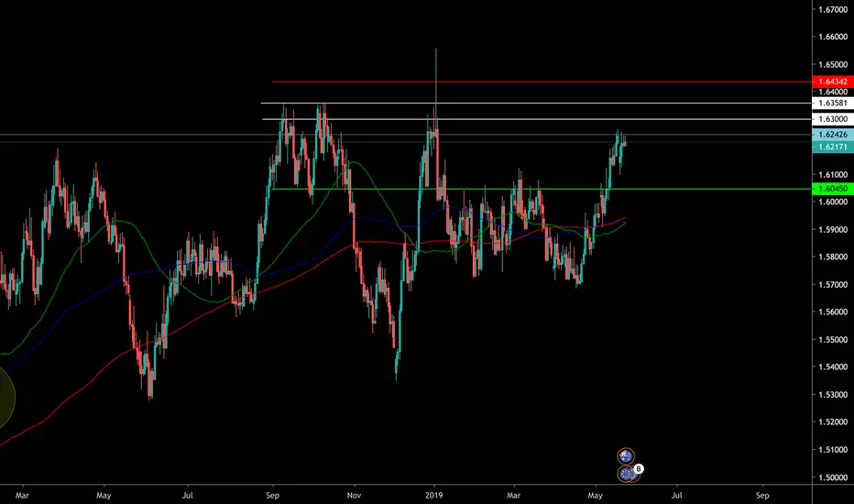Click the 1.66000 price axis value
The image size is (854, 504).
pos(833,37)
